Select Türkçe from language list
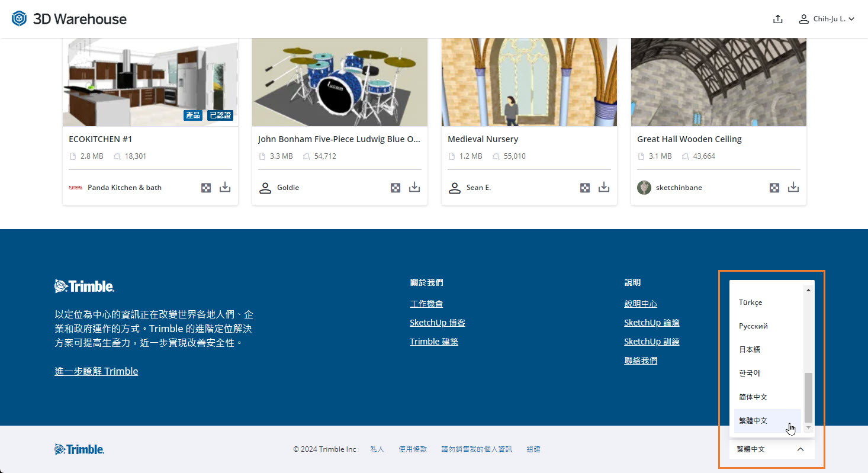868x473 pixels. tap(767, 303)
